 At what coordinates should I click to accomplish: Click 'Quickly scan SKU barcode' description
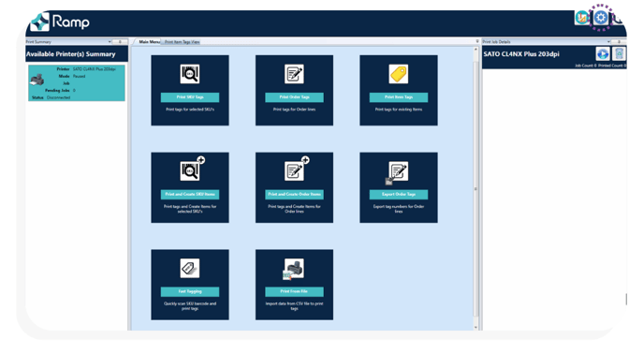190,306
